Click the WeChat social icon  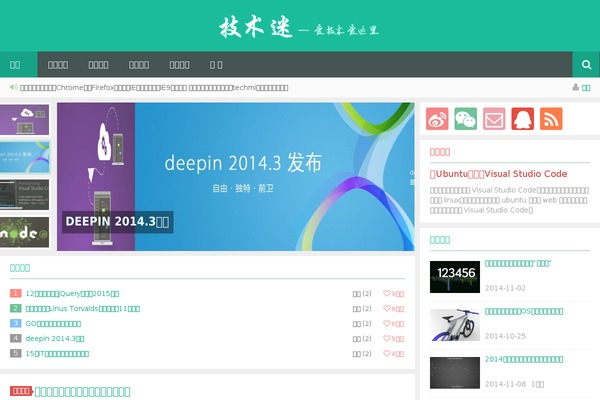point(465,119)
